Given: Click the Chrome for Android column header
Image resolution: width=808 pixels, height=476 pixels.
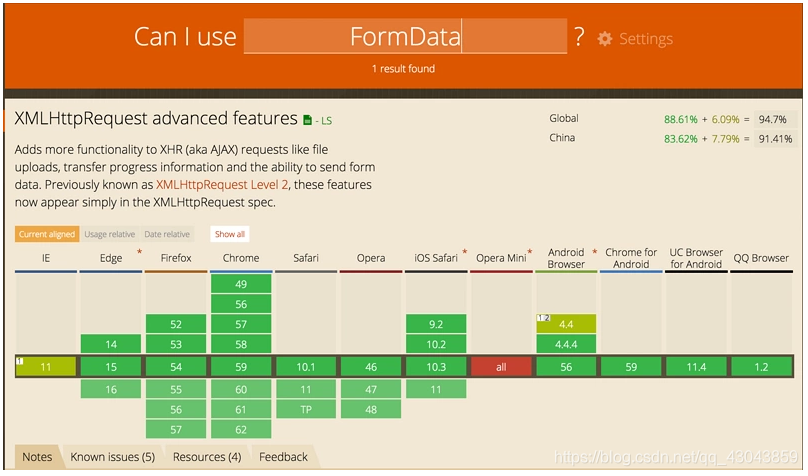Looking at the screenshot, I should (x=631, y=258).
